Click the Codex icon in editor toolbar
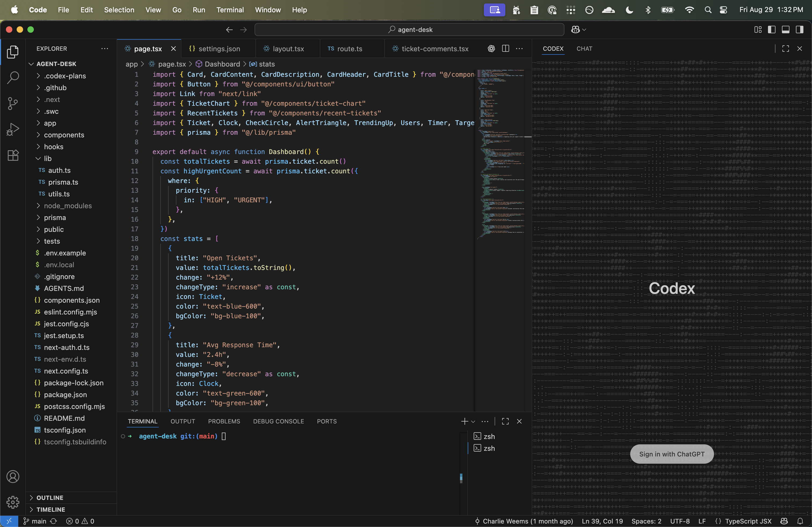The image size is (812, 527). tap(491, 49)
